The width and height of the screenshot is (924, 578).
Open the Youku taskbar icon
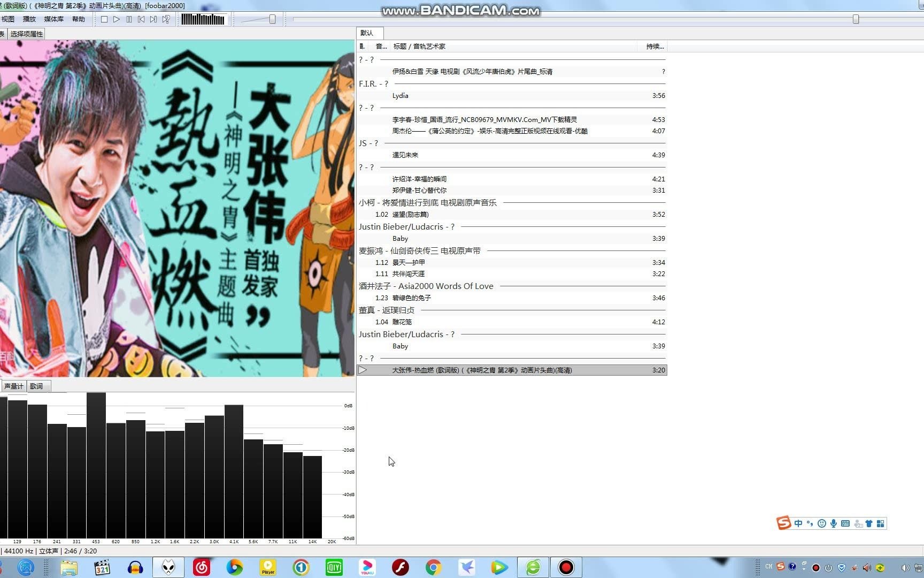tap(367, 567)
